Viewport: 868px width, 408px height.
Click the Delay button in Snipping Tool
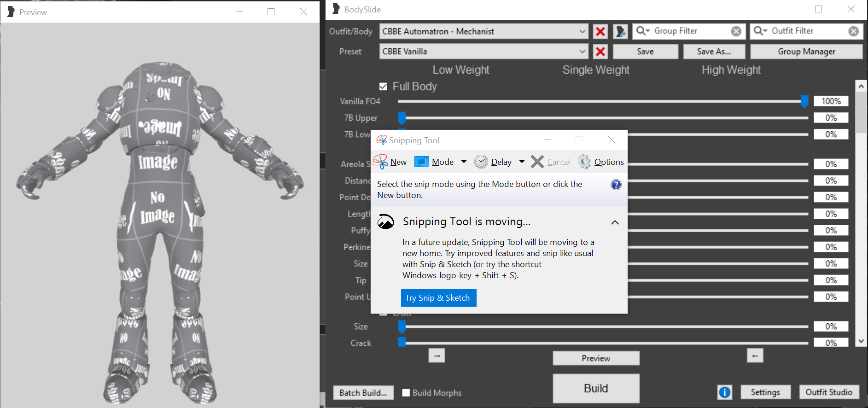click(493, 162)
